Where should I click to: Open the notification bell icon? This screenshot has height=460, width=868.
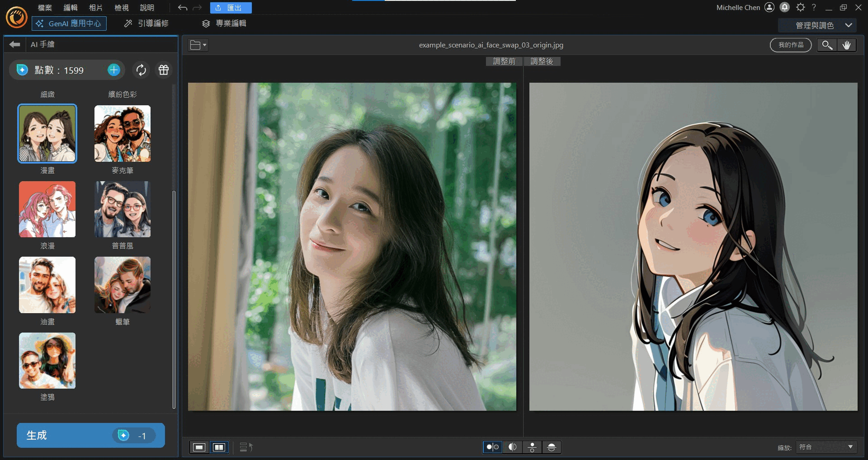point(785,7)
